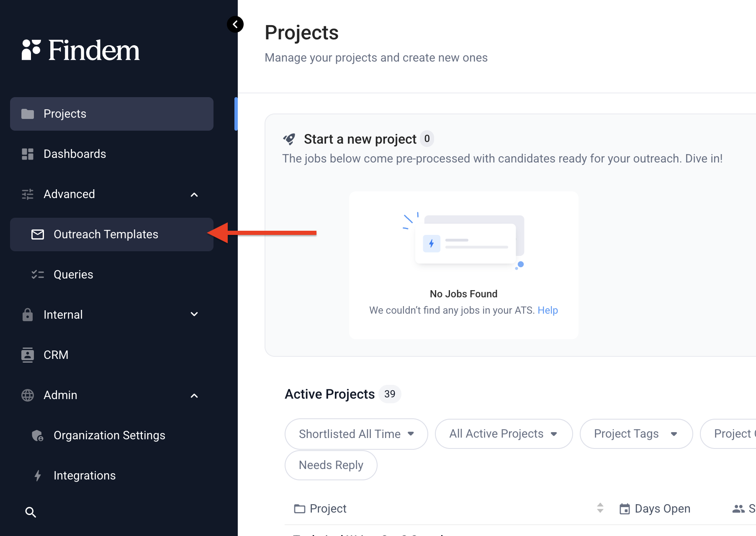Open the Projects folder icon in sidebar
The image size is (756, 536).
click(x=28, y=114)
